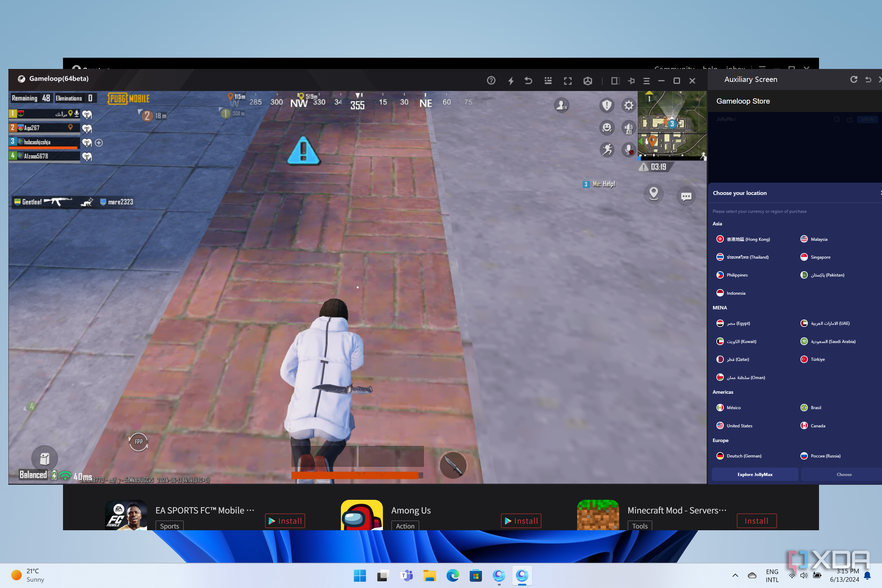Select Russia under Europe
Image resolution: width=882 pixels, height=588 pixels.
[820, 456]
